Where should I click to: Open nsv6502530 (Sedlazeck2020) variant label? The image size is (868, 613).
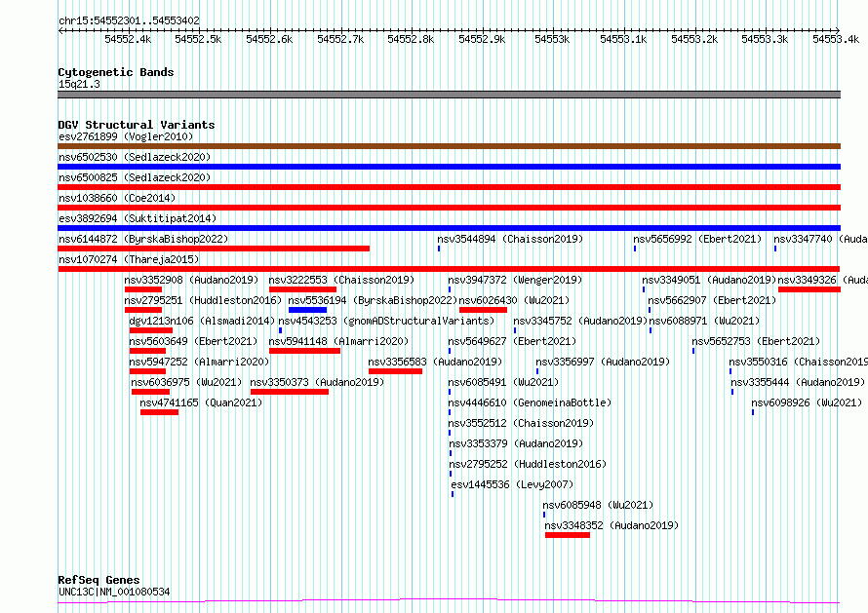coord(135,157)
